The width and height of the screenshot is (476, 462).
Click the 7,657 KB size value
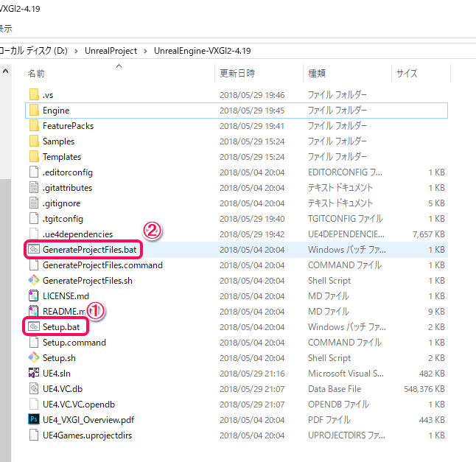[428, 234]
